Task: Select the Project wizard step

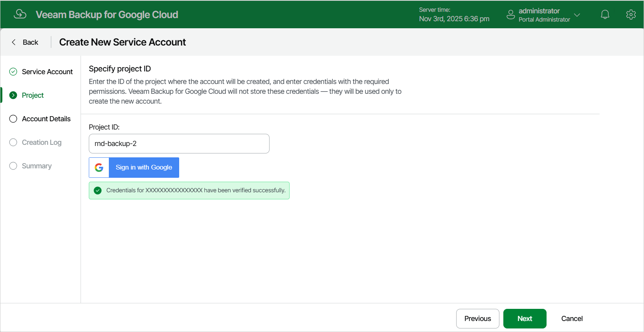Action: [x=33, y=95]
